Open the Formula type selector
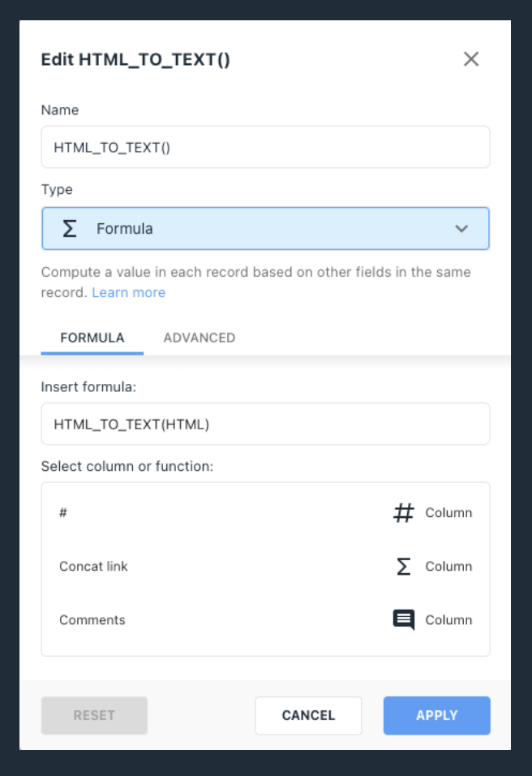This screenshot has width=532, height=776. click(265, 229)
